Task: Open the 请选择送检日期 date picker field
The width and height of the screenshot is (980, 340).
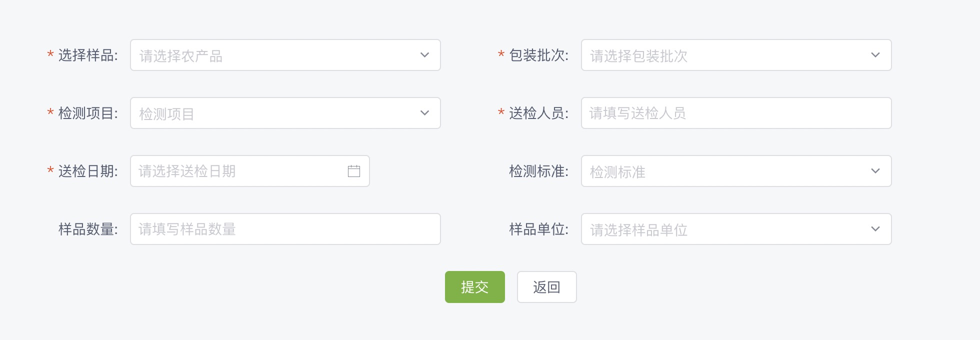Action: coord(250,171)
